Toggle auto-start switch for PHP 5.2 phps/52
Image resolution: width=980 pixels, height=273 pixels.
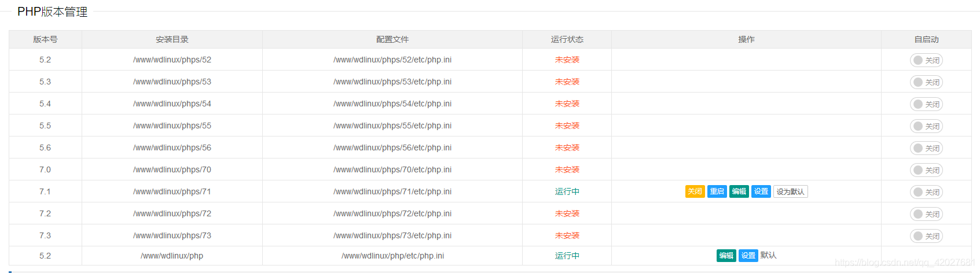click(x=926, y=60)
